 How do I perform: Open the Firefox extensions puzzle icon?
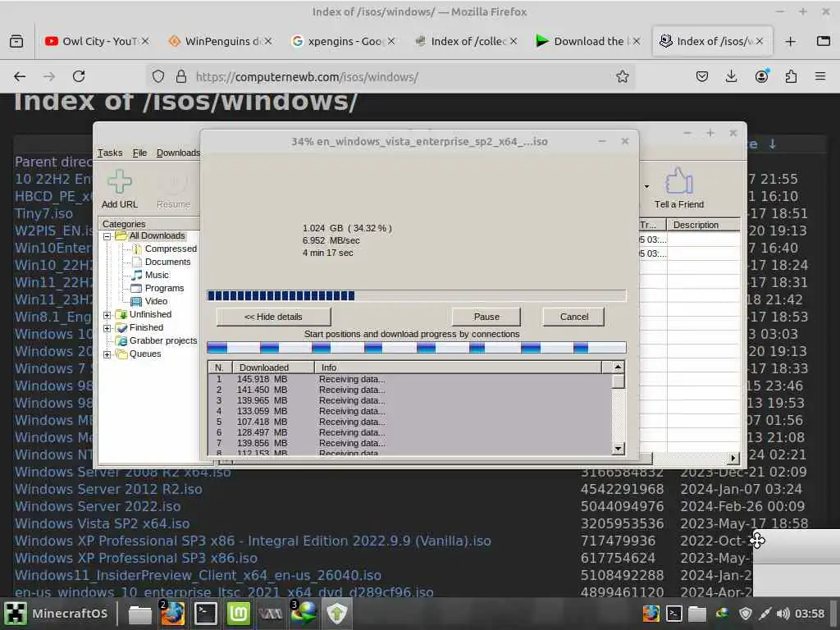pyautogui.click(x=791, y=76)
